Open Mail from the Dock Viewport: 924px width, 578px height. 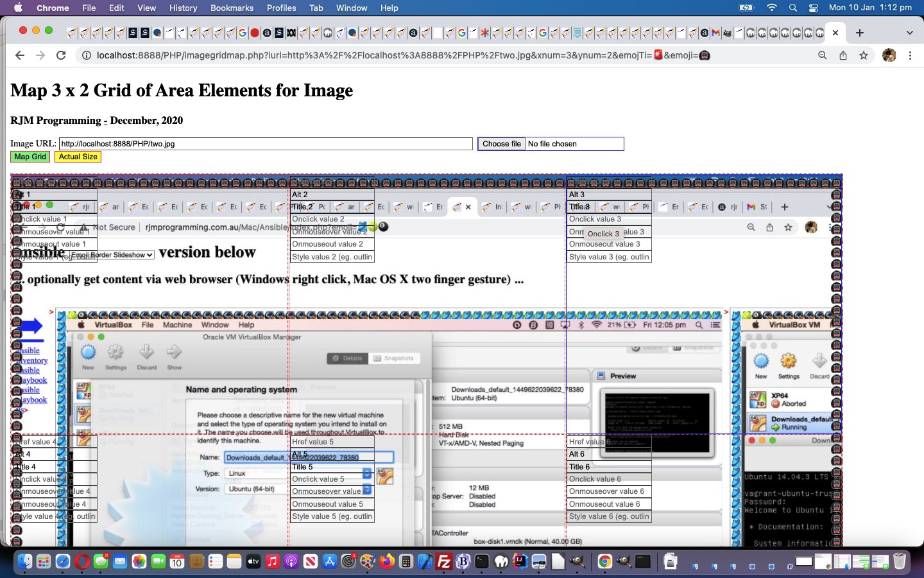(120, 562)
